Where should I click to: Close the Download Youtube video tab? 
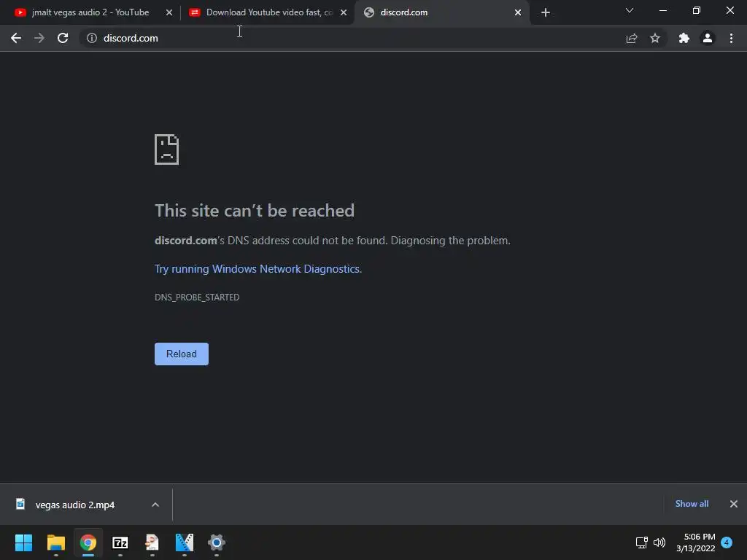pos(344,12)
